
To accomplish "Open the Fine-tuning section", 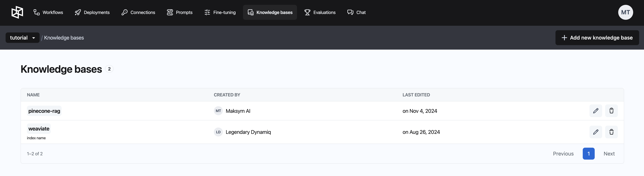I will 220,12.
